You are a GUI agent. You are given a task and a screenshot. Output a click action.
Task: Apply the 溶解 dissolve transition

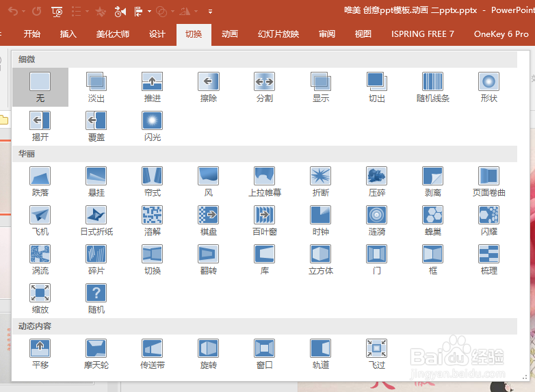pyautogui.click(x=152, y=221)
